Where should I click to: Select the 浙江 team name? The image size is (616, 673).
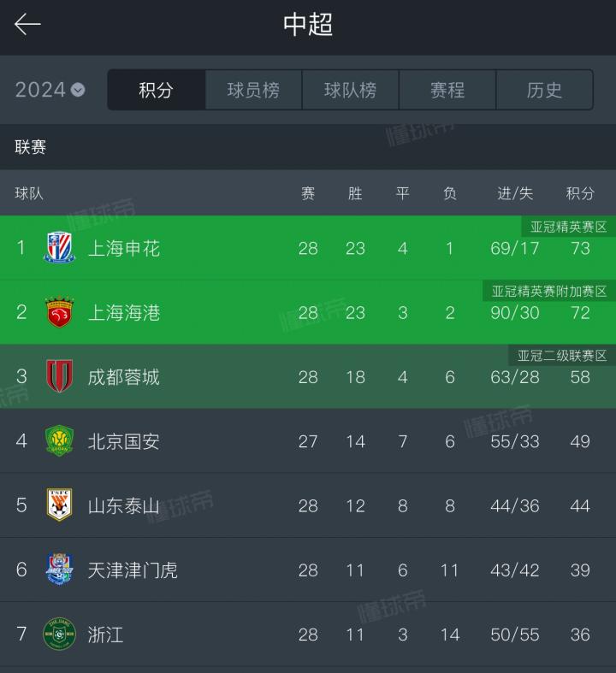click(106, 635)
